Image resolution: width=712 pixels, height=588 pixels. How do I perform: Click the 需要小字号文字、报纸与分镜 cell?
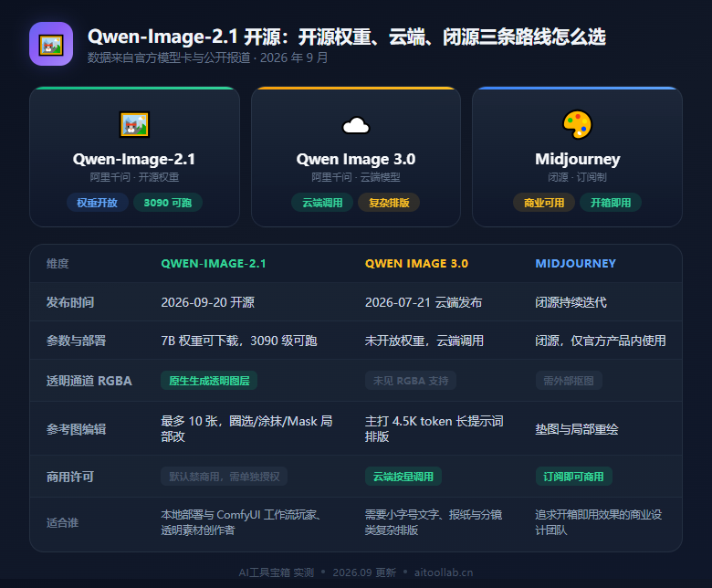434,522
